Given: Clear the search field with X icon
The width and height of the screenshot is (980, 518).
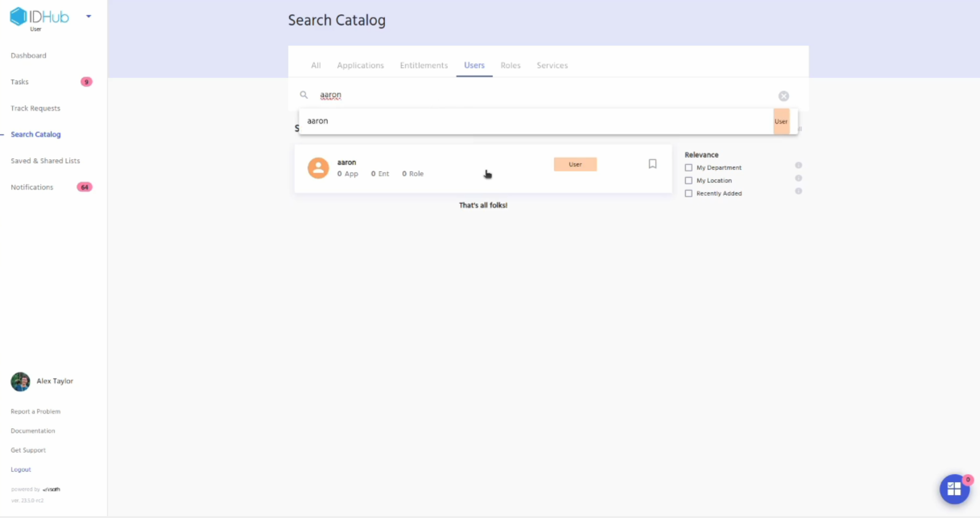Looking at the screenshot, I should (784, 96).
